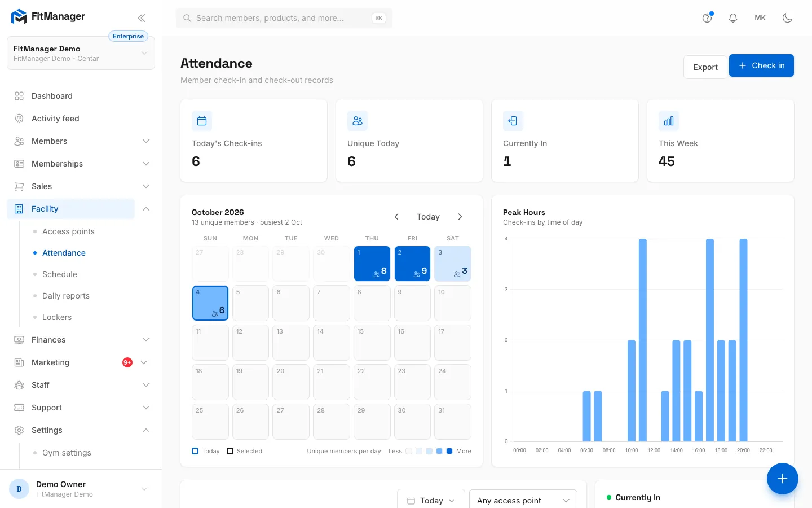
Task: Click the Currently In door icon
Action: click(513, 121)
